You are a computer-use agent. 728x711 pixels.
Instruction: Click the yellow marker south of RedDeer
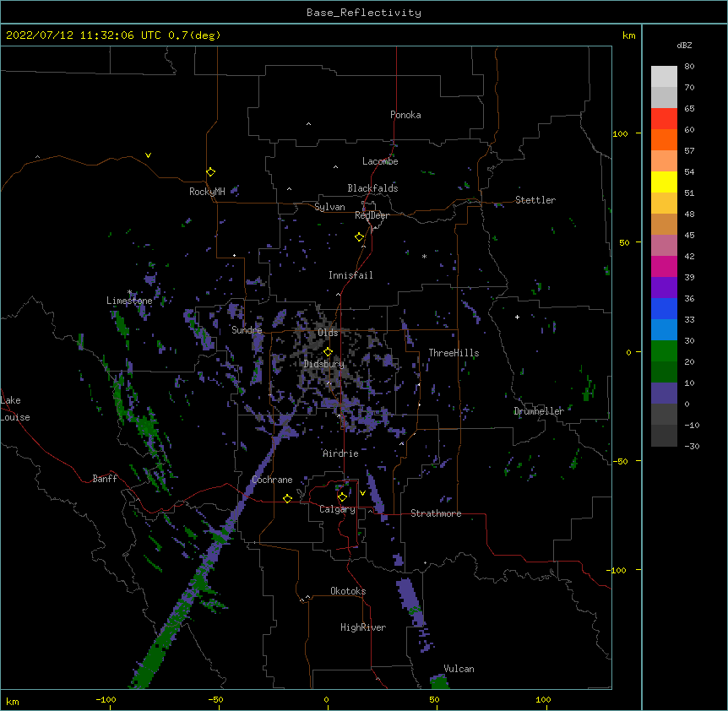pos(359,236)
